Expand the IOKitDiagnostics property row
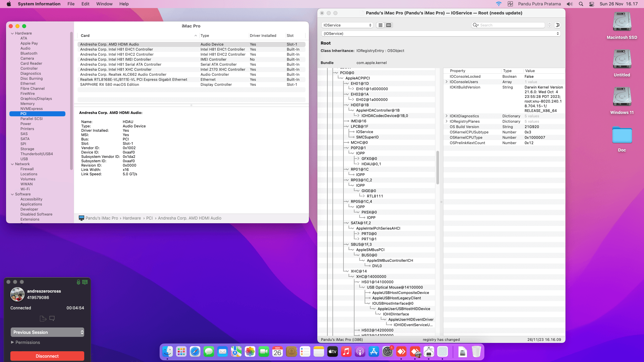The image size is (644, 362). (x=446, y=116)
